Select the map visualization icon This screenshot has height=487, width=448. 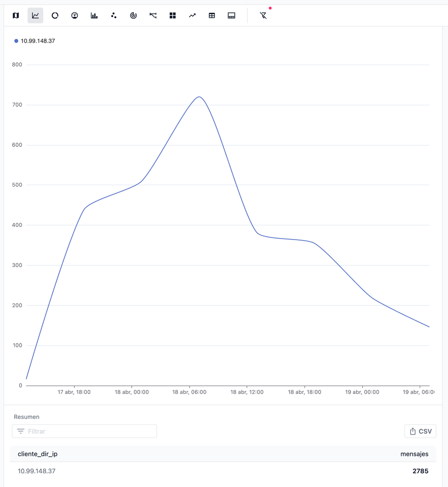pos(16,16)
